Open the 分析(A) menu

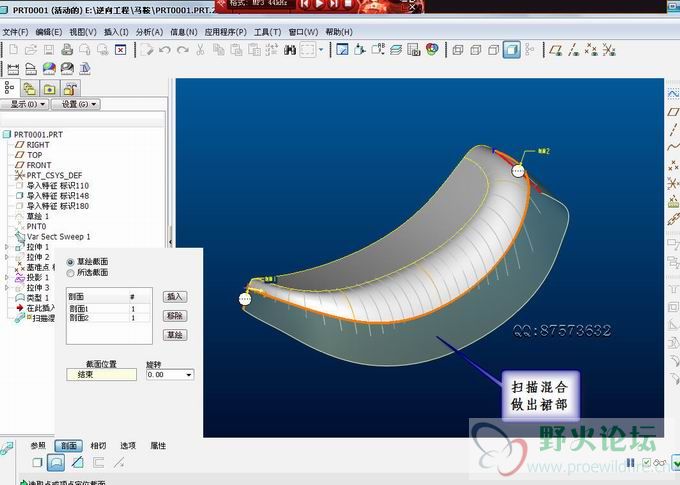[x=149, y=32]
